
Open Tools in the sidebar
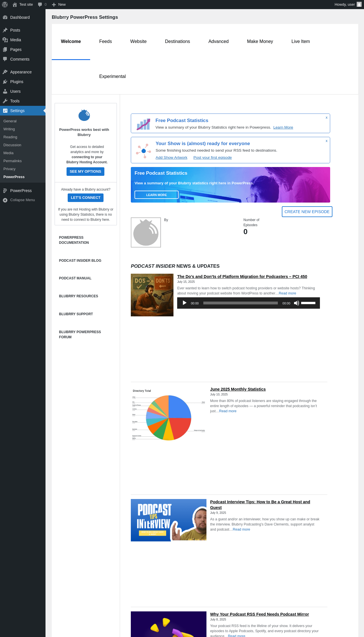point(23,101)
